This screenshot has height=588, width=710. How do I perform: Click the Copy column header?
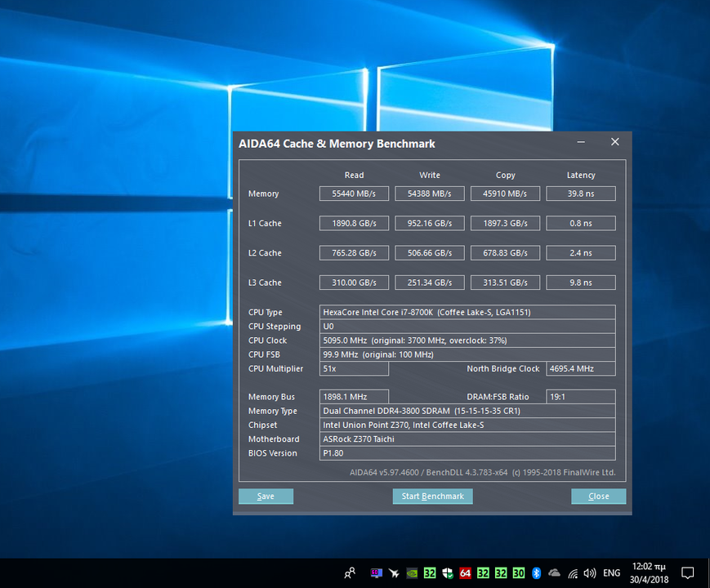click(505, 176)
